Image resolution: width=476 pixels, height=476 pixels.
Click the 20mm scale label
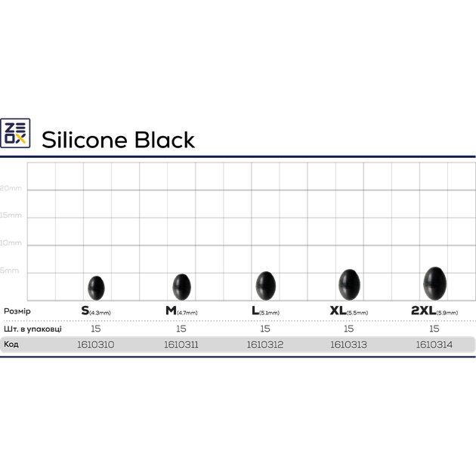point(11,188)
